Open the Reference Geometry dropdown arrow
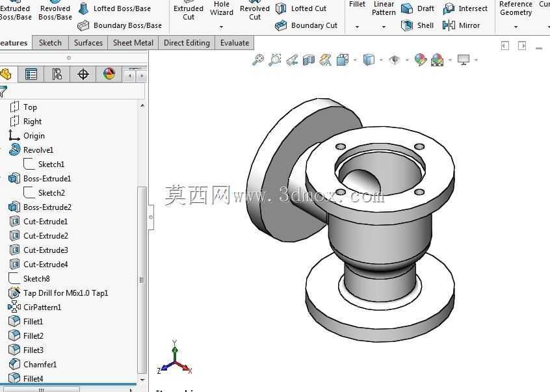The height and width of the screenshot is (392, 550). coord(516,27)
